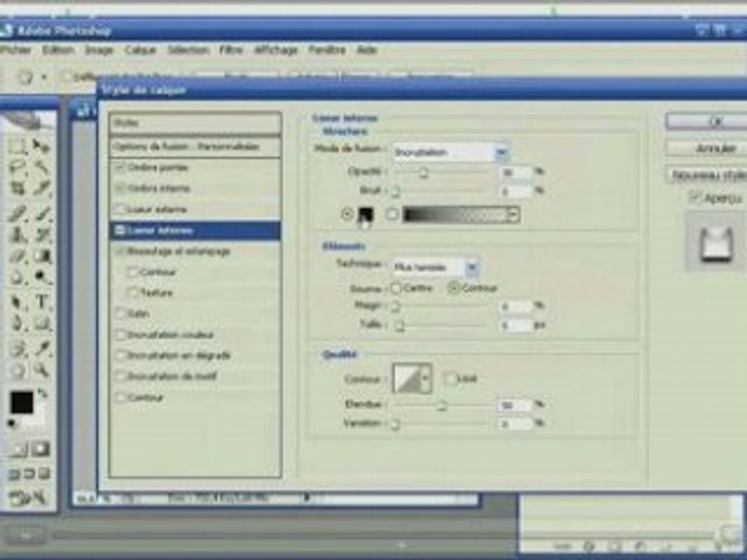Click the Nouveau style button
747x560 pixels.
[x=707, y=175]
